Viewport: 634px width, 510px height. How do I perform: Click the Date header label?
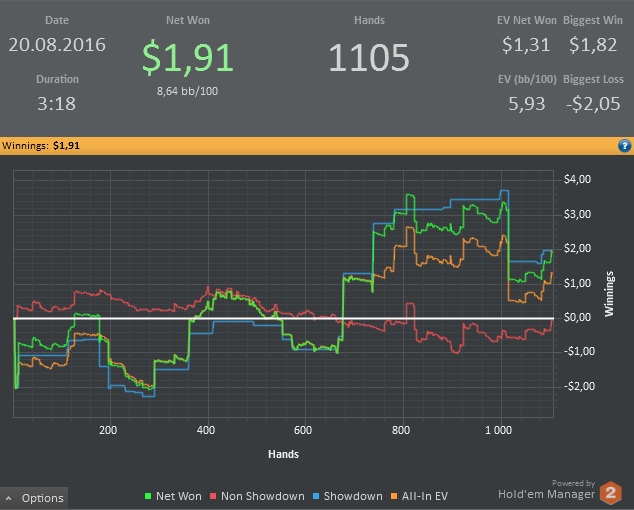coord(57,20)
